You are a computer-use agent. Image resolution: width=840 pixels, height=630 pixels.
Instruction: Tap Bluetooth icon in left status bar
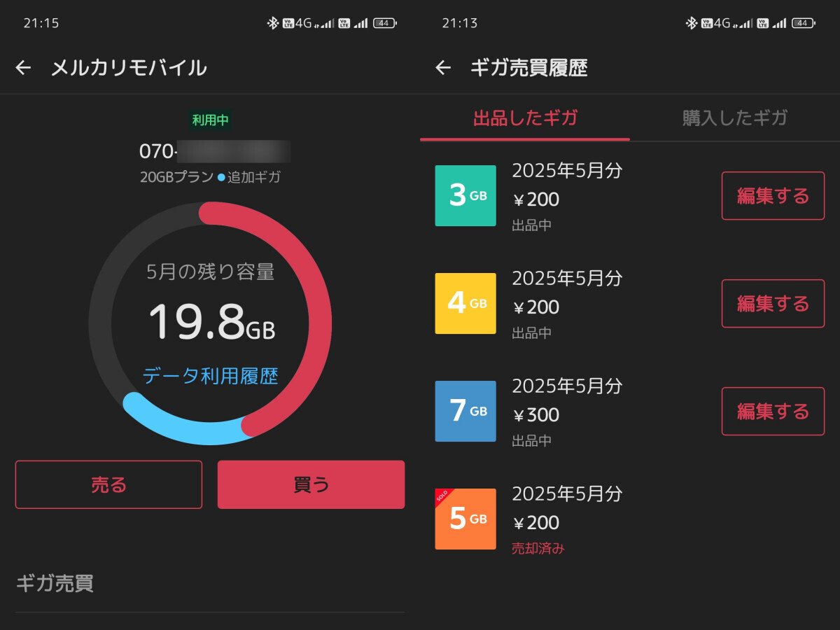tap(272, 23)
